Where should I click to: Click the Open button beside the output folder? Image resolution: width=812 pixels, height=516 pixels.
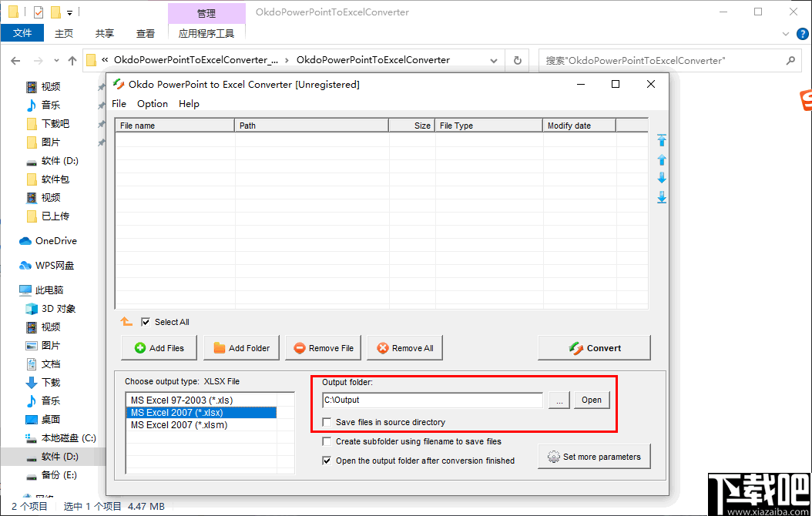coord(591,400)
